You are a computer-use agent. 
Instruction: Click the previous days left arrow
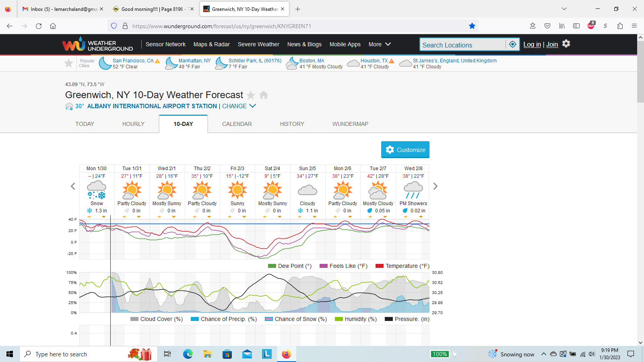point(73,186)
